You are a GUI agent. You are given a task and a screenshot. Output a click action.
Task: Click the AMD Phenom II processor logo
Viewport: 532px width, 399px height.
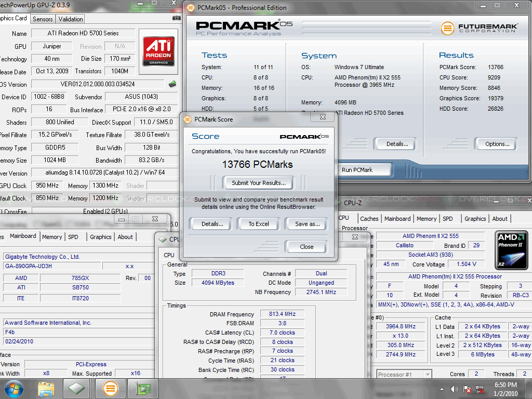click(511, 251)
